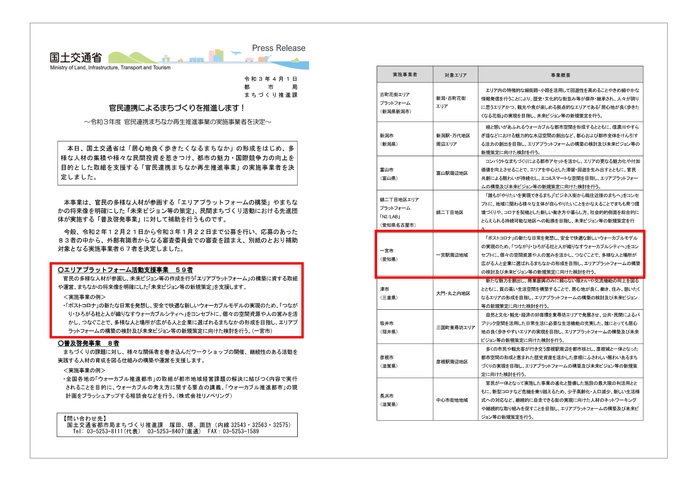Click the 三国町東尋坊エリア area cell

455,327
